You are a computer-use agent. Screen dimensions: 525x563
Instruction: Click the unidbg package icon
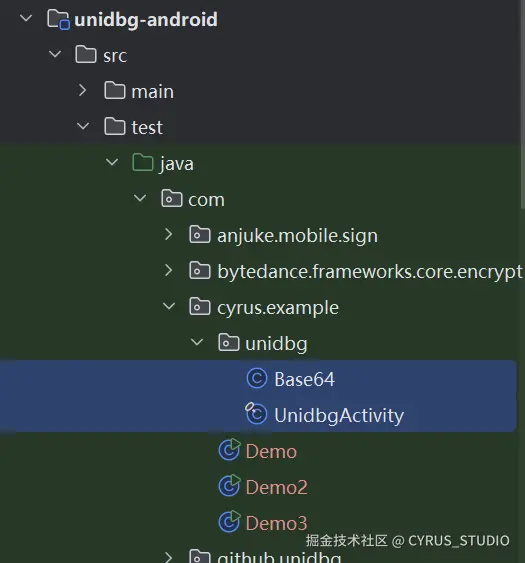coord(228,342)
